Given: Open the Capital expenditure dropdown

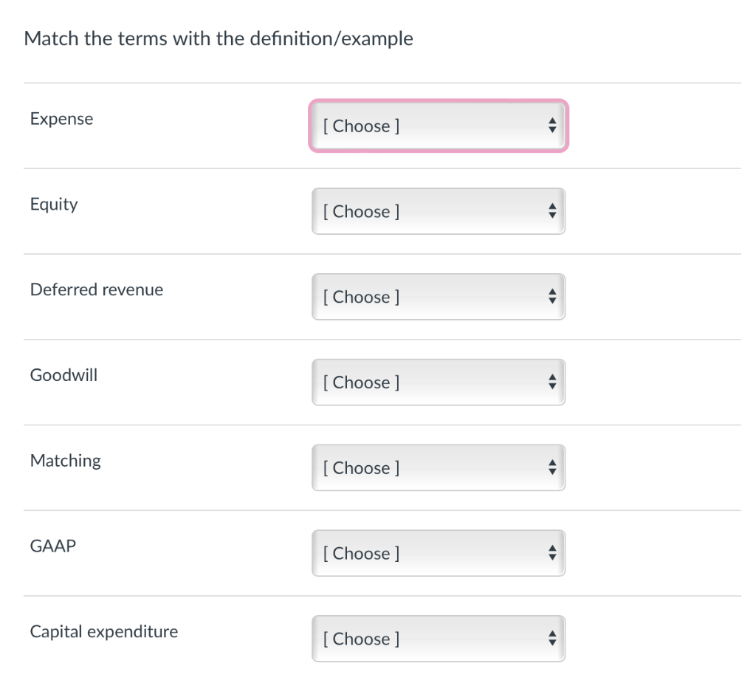Looking at the screenshot, I should [x=439, y=639].
